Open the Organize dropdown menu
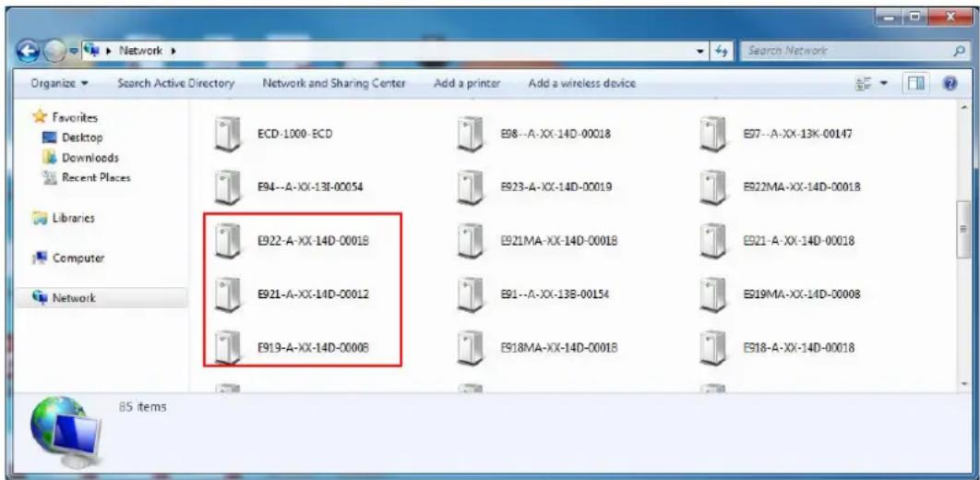980x480 pixels. [x=59, y=82]
